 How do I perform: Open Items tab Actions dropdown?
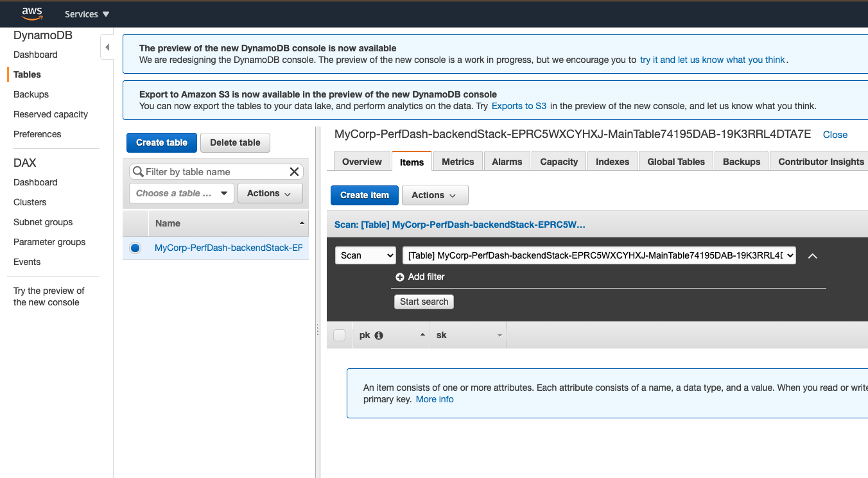[x=435, y=195]
